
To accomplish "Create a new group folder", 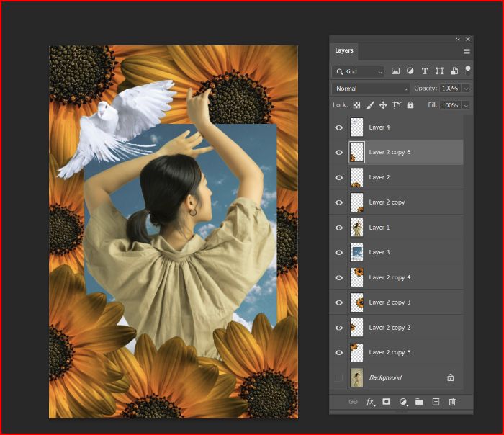I will (x=419, y=402).
